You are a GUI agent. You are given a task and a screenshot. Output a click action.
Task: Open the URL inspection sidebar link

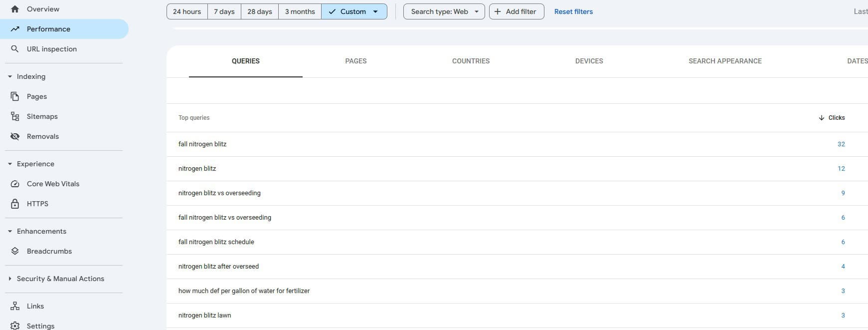pyautogui.click(x=52, y=49)
